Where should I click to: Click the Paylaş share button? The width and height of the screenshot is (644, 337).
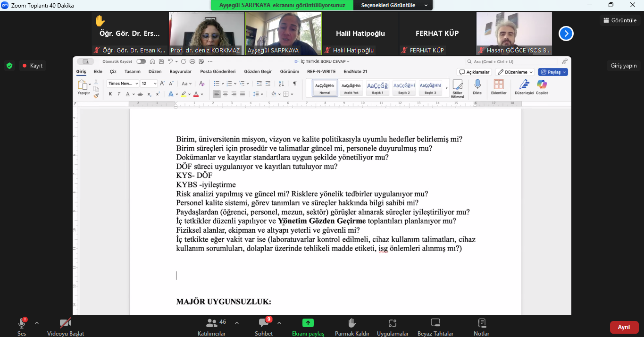552,72
